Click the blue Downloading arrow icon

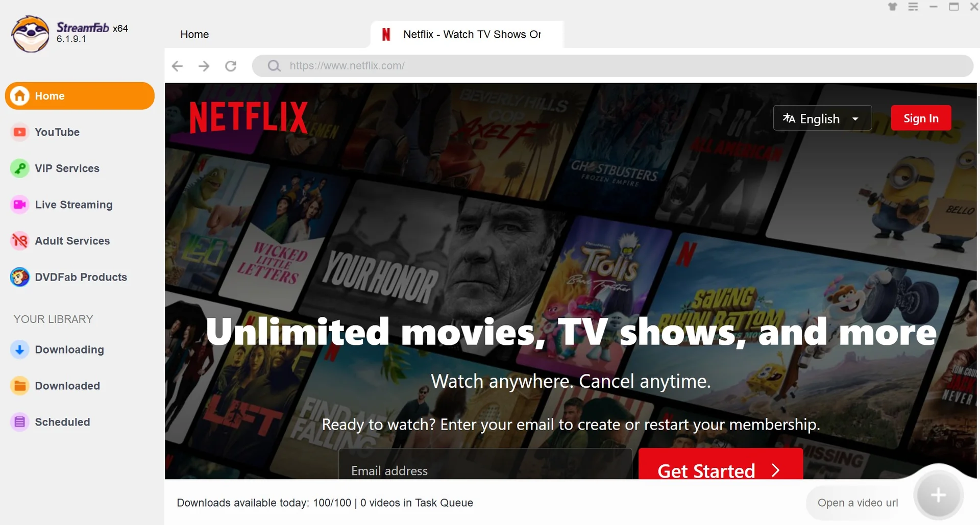point(19,349)
